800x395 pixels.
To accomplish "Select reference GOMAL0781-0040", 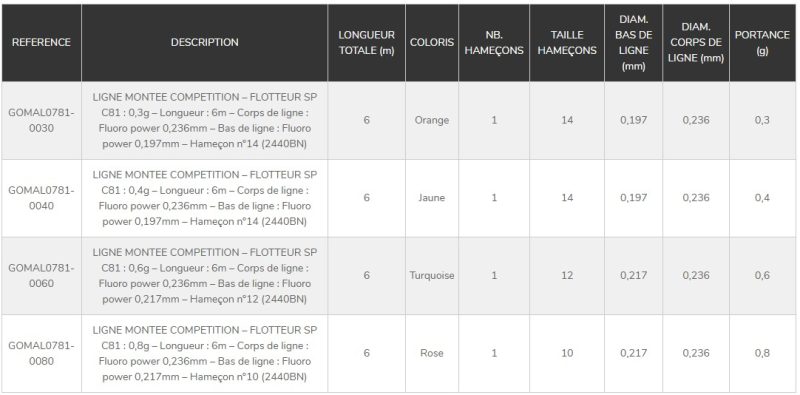I will pyautogui.click(x=41, y=198).
